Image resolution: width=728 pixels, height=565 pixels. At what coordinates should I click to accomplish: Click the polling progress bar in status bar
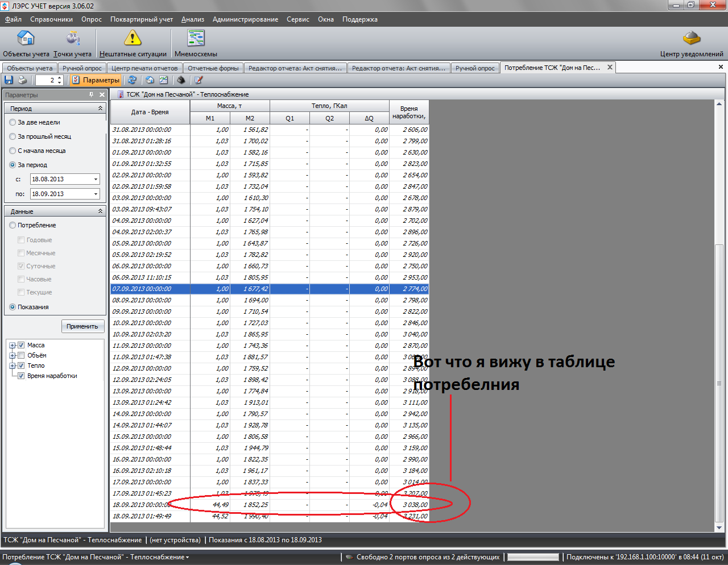[533, 557]
